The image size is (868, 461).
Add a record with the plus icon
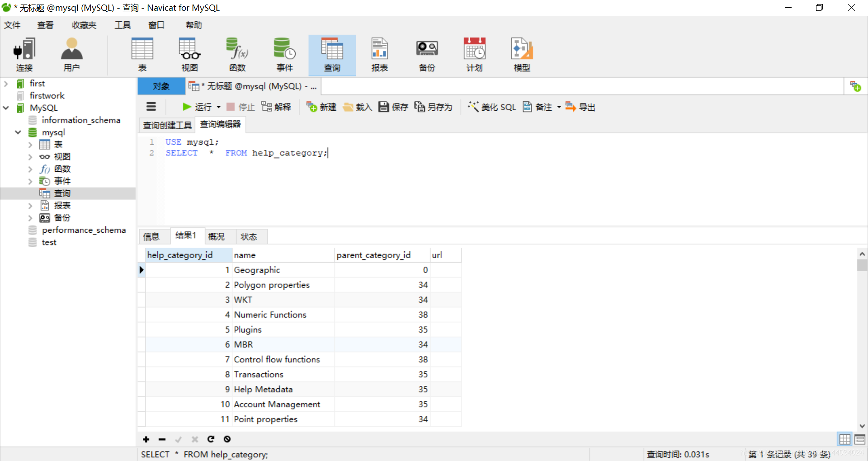click(146, 439)
